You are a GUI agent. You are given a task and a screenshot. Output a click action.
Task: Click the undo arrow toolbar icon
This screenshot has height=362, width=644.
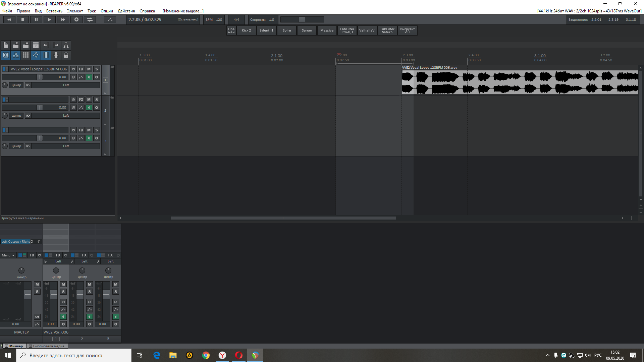(46, 45)
